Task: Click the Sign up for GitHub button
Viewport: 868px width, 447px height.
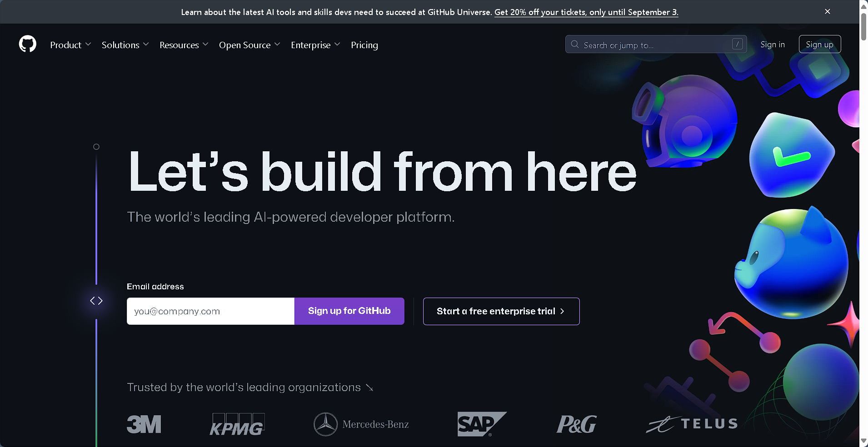Action: (349, 311)
